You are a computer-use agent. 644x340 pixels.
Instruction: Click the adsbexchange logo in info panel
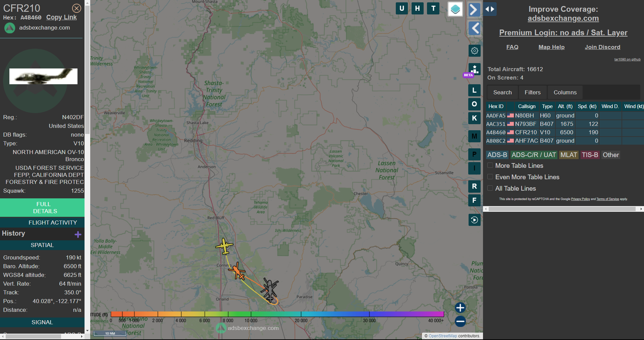(x=10, y=28)
